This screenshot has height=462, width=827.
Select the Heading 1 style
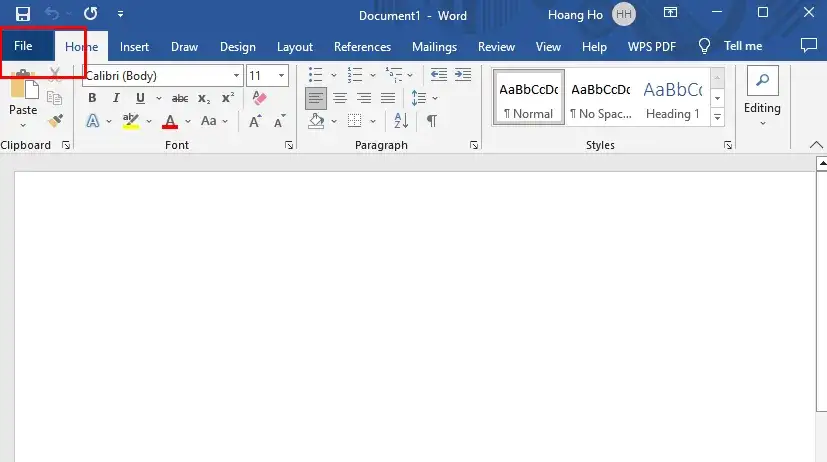[x=672, y=98]
